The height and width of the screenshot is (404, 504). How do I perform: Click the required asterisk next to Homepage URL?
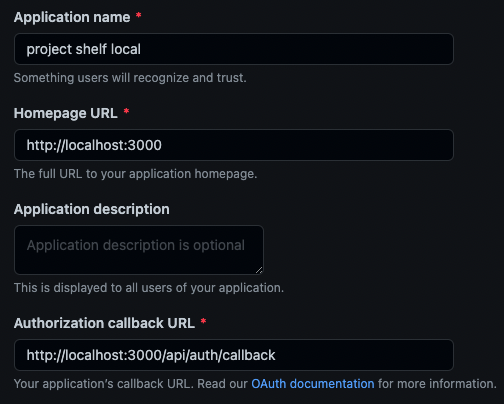pos(126,112)
